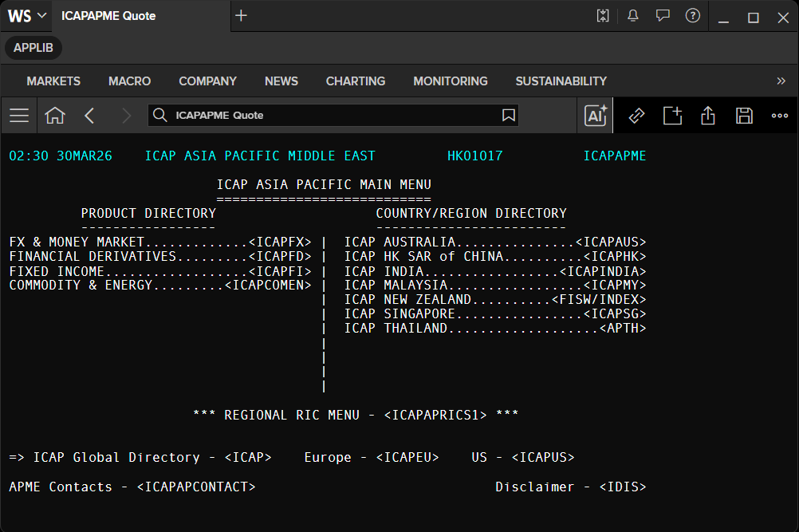This screenshot has height=532, width=799.
Task: Share this quote via export icon
Action: 708,115
